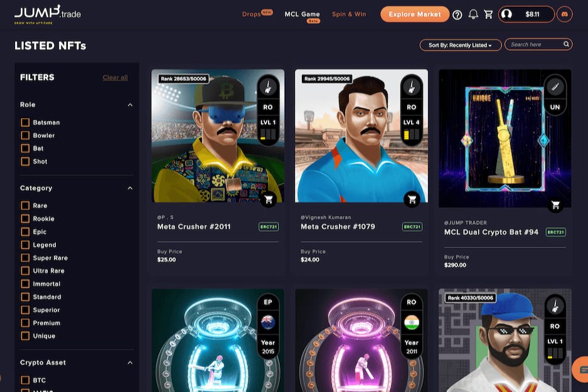
Task: Click batsman icon on Meta Crusher #1079 card
Action: [412, 87]
